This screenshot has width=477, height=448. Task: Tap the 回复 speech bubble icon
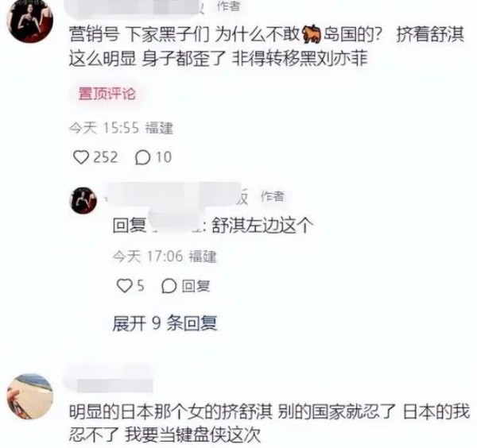(169, 286)
